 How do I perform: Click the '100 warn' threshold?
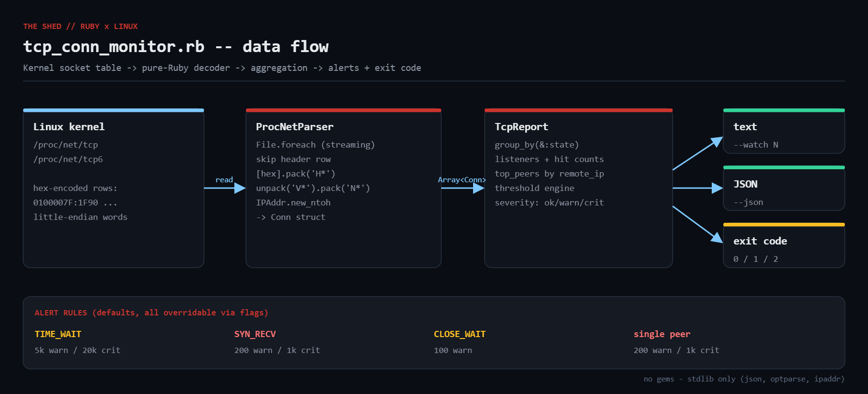click(453, 350)
